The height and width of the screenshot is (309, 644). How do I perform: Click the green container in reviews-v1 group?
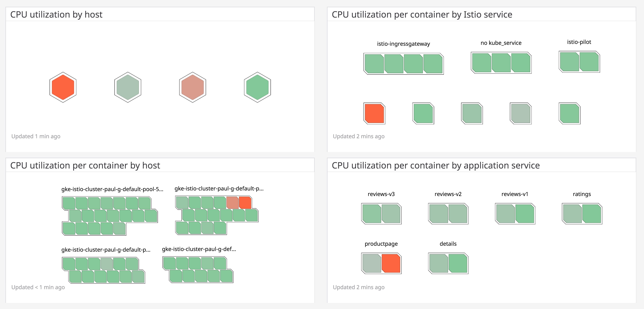525,214
